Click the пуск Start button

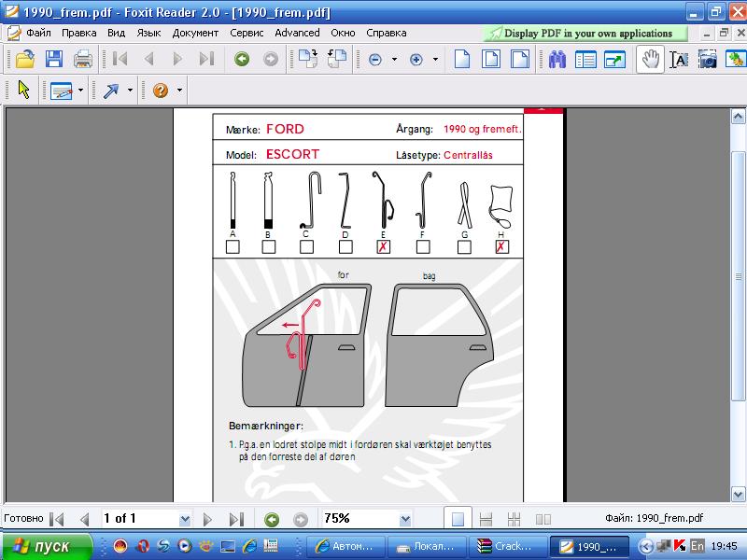tap(47, 546)
